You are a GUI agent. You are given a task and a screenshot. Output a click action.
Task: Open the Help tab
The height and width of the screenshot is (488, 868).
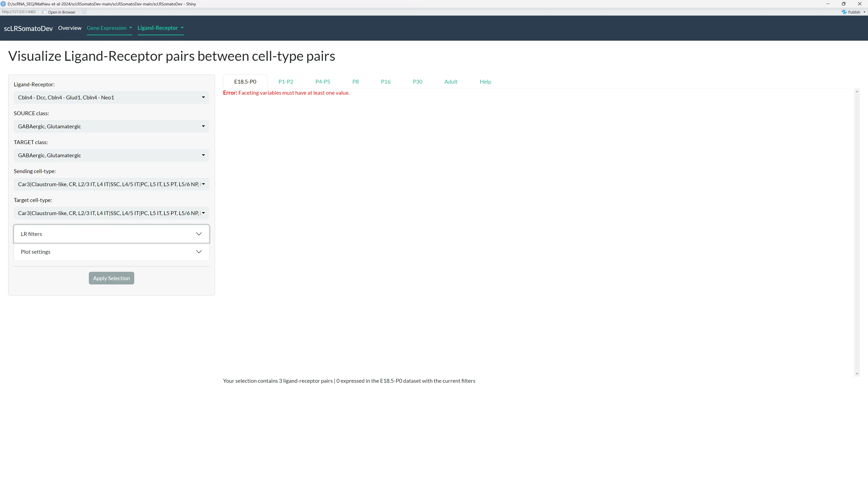click(485, 82)
